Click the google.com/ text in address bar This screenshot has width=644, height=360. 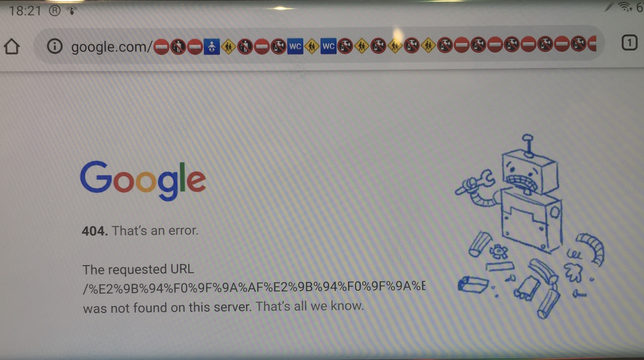(111, 47)
